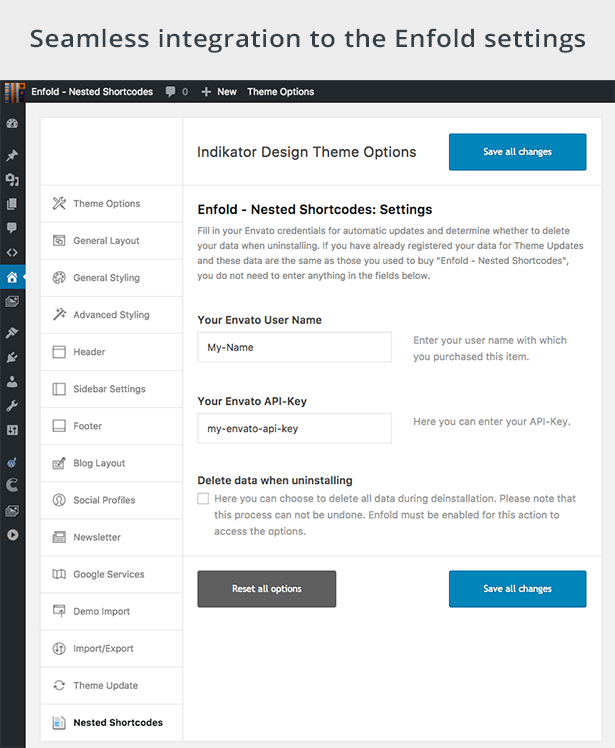Open the Theme Options tab with tools icon
This screenshot has width=615, height=748.
pos(112,204)
